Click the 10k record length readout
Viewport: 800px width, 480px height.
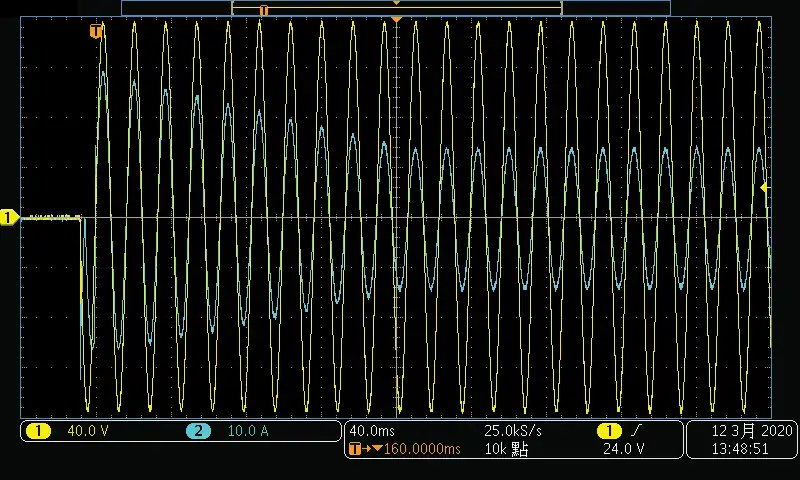506,450
